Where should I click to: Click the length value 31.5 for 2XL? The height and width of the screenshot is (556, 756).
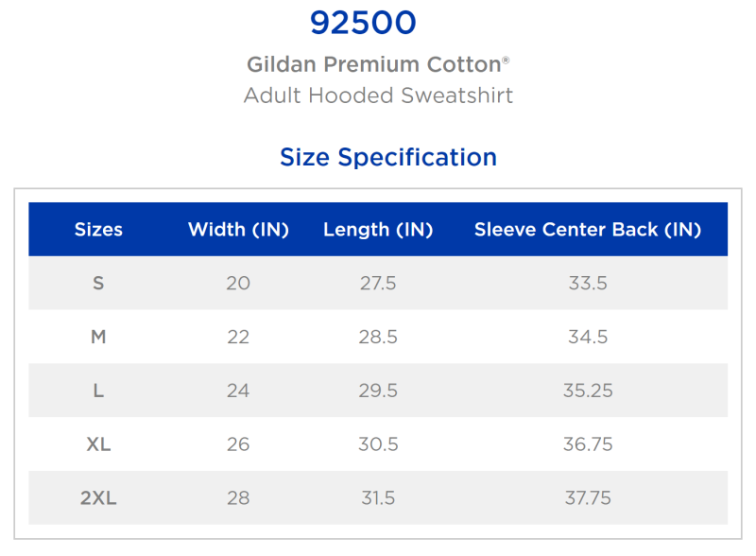point(378,498)
